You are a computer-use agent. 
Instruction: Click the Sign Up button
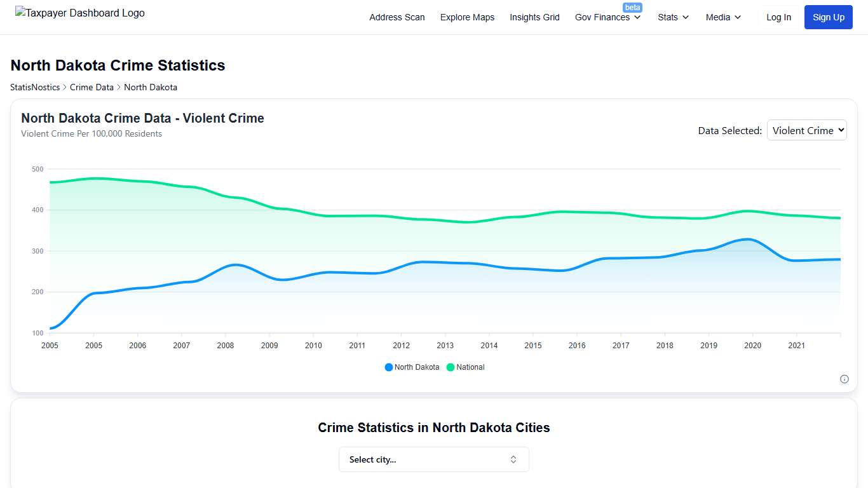(x=828, y=17)
